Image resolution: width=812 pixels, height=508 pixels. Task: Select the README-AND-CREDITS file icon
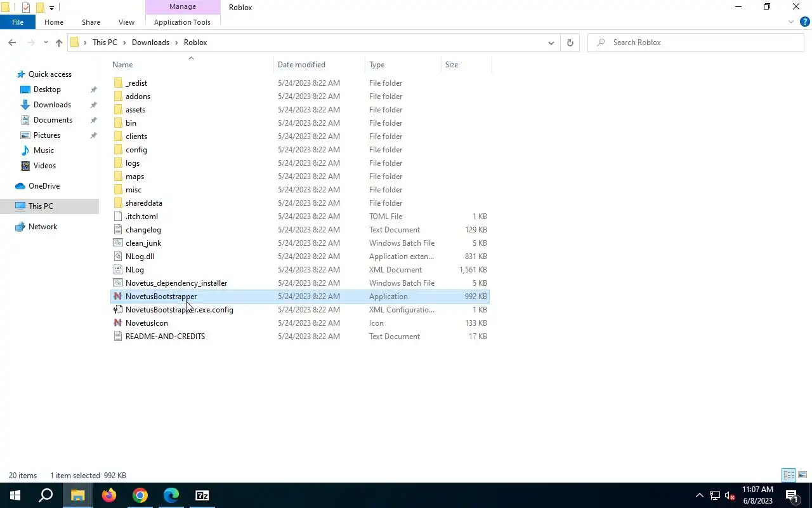point(118,337)
